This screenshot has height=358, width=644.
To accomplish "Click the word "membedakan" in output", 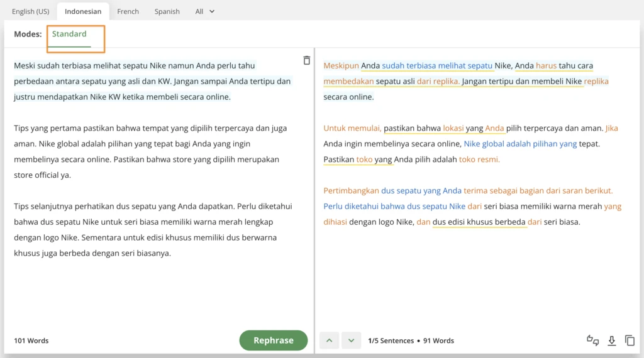I will coord(348,81).
